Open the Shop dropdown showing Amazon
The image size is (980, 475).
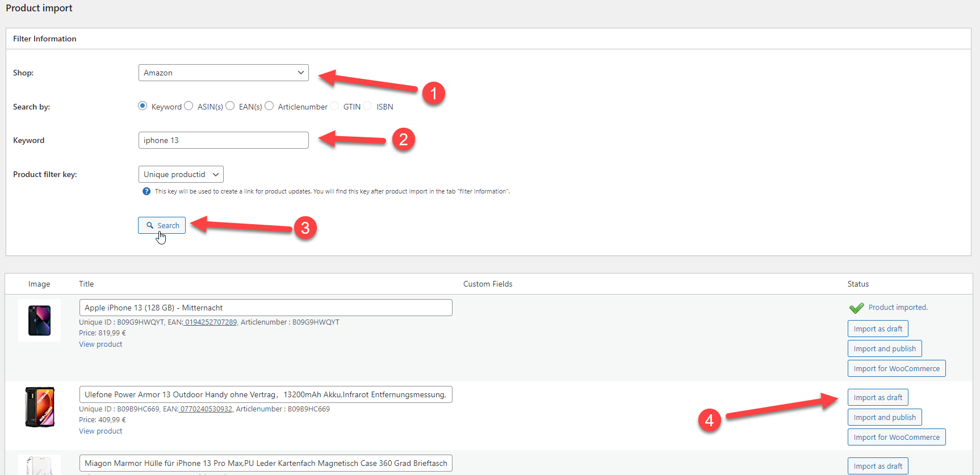224,73
